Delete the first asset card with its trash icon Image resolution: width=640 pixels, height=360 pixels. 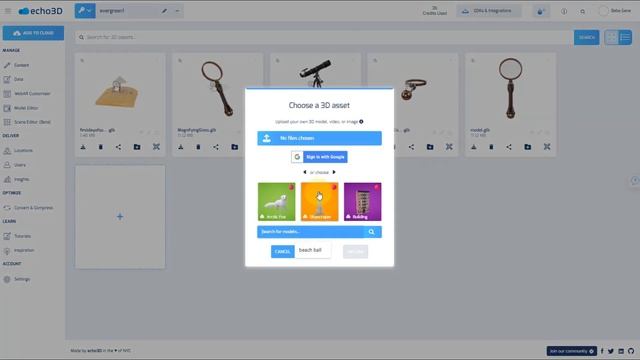100,147
